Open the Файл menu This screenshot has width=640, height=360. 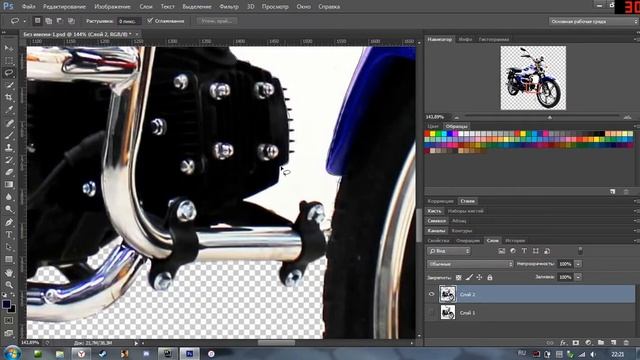pos(29,7)
